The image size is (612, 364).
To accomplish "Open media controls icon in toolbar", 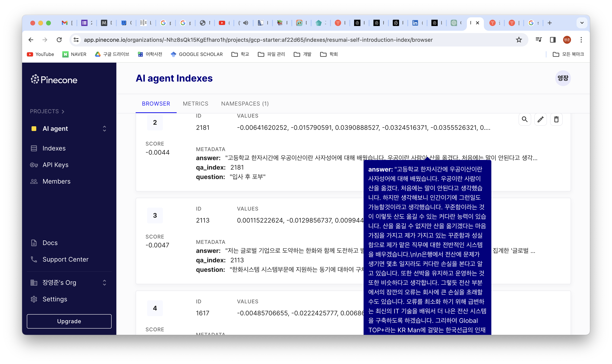I will (538, 40).
